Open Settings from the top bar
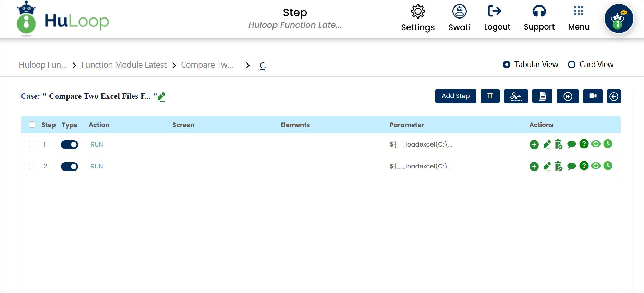Image resolution: width=644 pixels, height=293 pixels. 418,18
